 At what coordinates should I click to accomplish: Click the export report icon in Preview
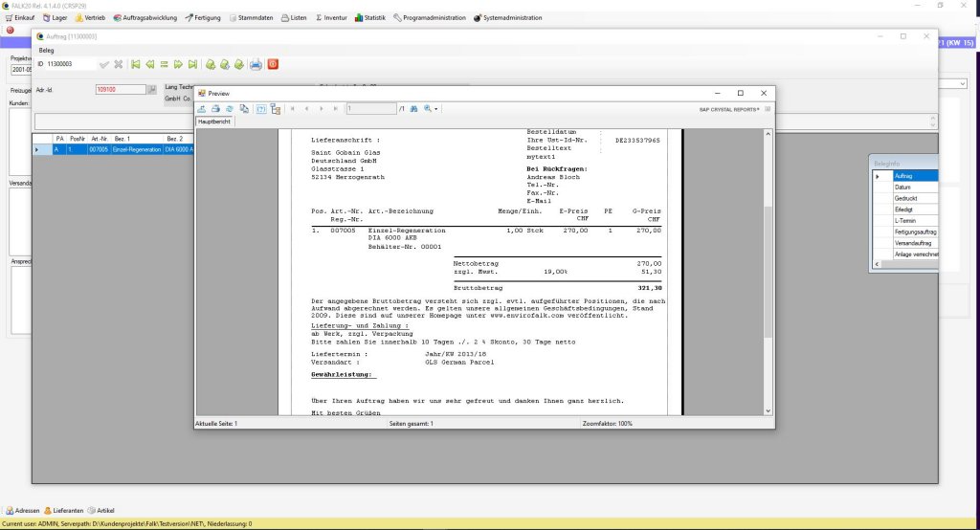tap(202, 109)
